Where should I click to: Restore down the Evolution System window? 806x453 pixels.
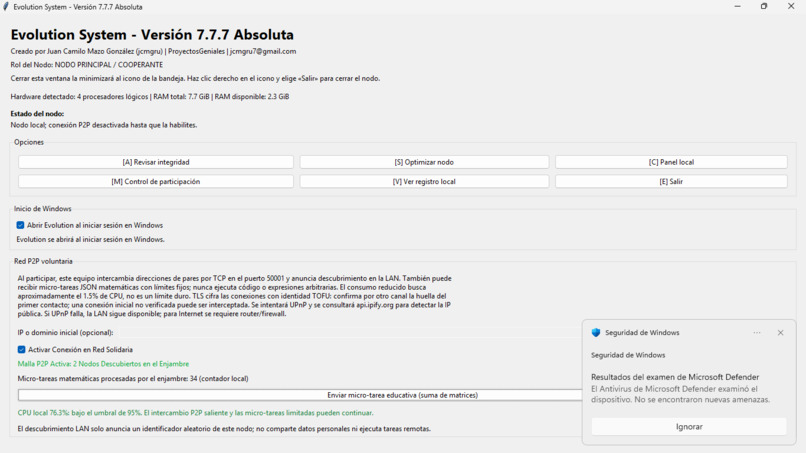tap(764, 7)
